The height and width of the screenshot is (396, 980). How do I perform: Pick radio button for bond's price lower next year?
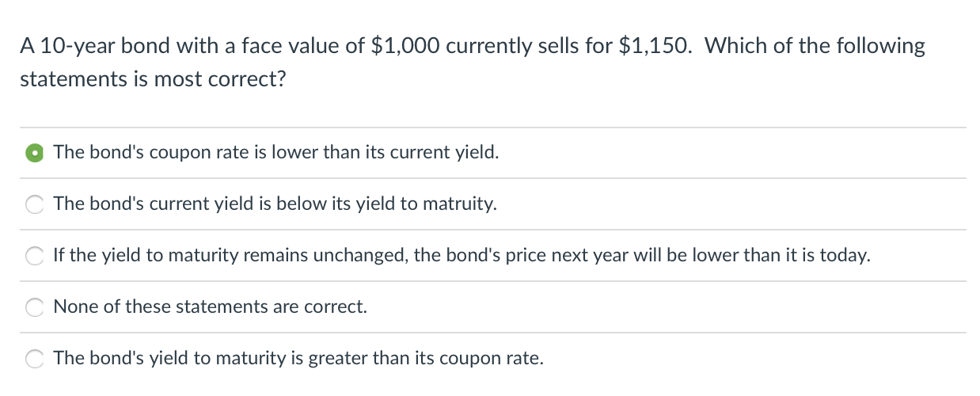click(x=35, y=256)
